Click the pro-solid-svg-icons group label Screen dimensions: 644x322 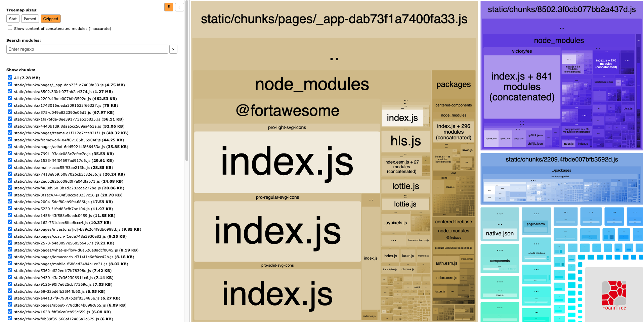coord(277,265)
